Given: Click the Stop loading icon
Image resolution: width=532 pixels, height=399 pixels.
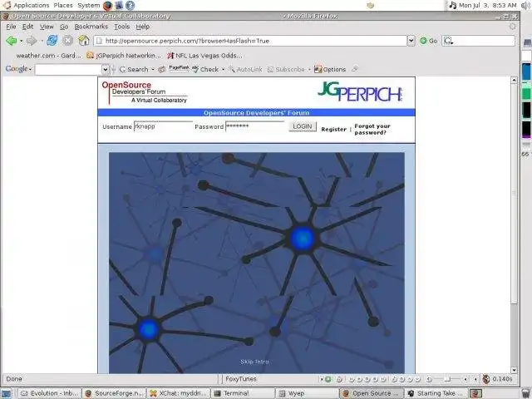Looking at the screenshot, I should tap(68, 41).
